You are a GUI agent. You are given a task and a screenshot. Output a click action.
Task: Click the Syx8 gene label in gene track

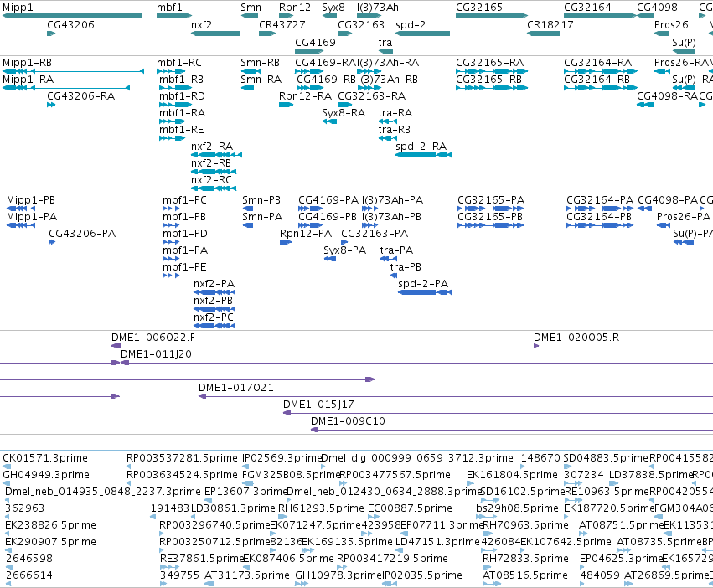(333, 8)
